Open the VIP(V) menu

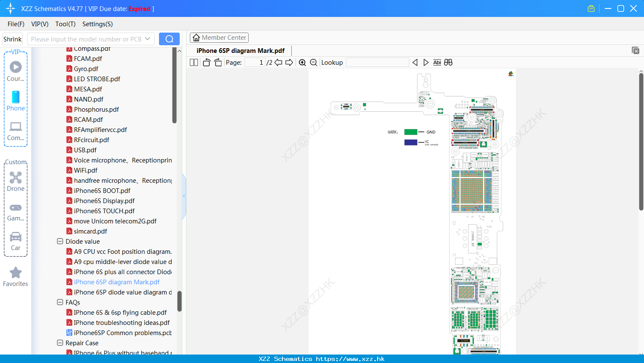[x=40, y=24]
